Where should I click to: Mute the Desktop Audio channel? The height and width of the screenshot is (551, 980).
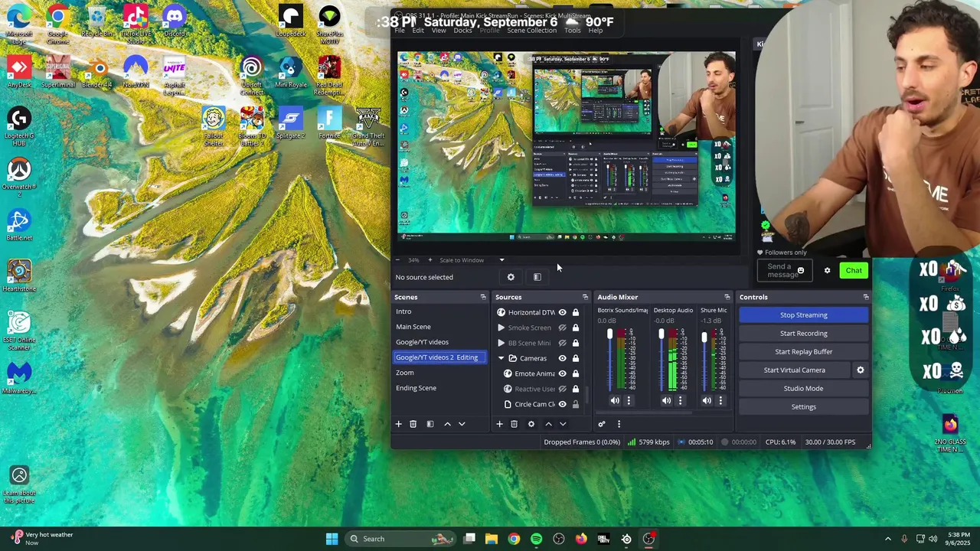pos(666,400)
